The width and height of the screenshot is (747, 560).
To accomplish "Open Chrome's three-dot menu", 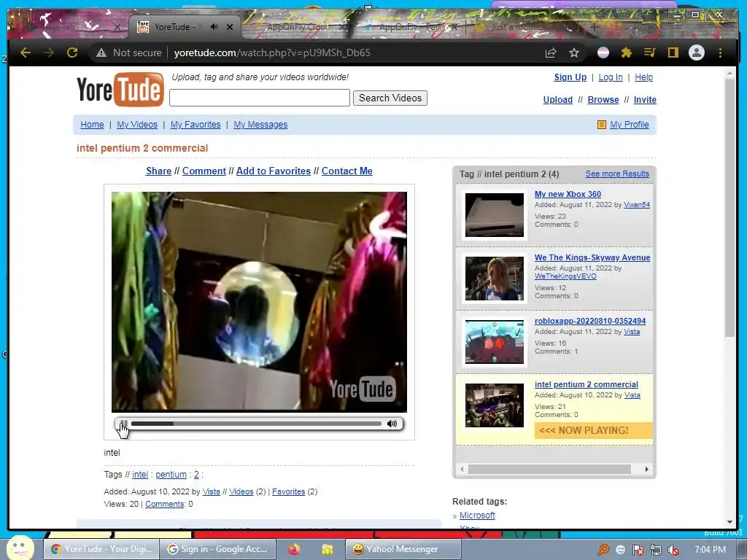I will (x=720, y=52).
